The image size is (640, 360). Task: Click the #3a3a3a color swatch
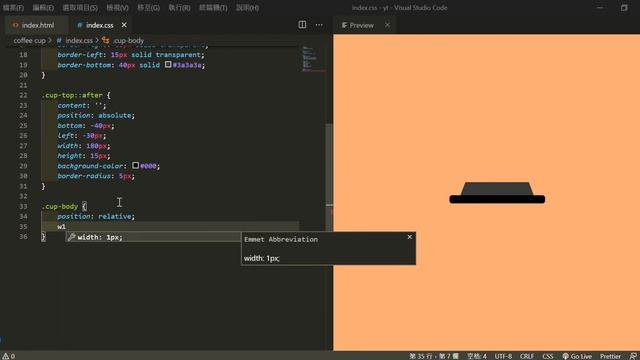click(168, 64)
